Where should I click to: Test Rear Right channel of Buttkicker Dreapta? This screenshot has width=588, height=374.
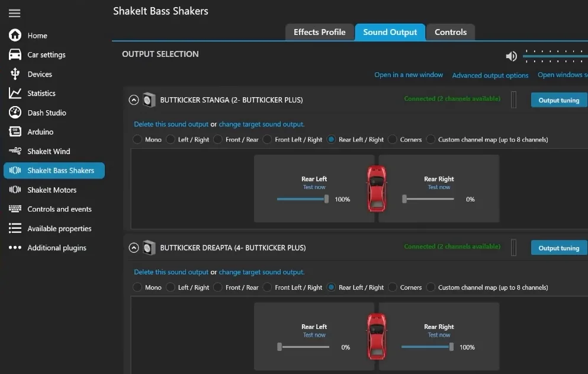(x=439, y=335)
